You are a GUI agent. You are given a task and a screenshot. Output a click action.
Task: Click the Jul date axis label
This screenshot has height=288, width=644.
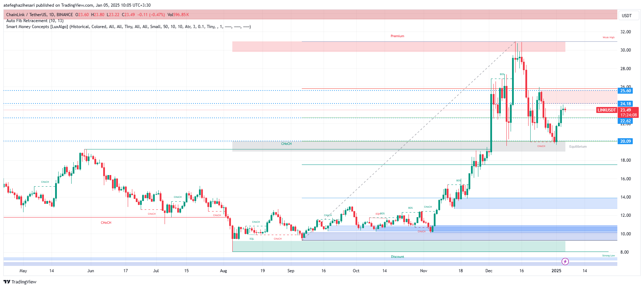tap(156, 271)
